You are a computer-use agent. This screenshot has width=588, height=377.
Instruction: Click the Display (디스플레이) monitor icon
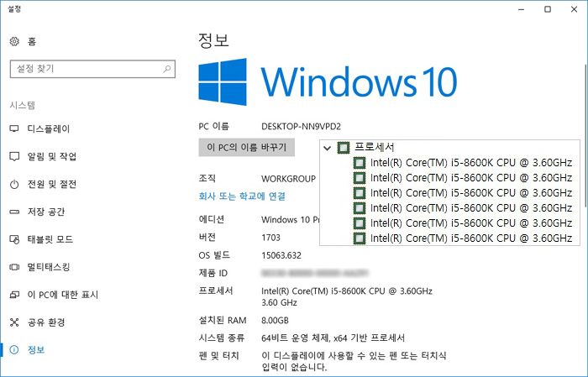tap(14, 129)
